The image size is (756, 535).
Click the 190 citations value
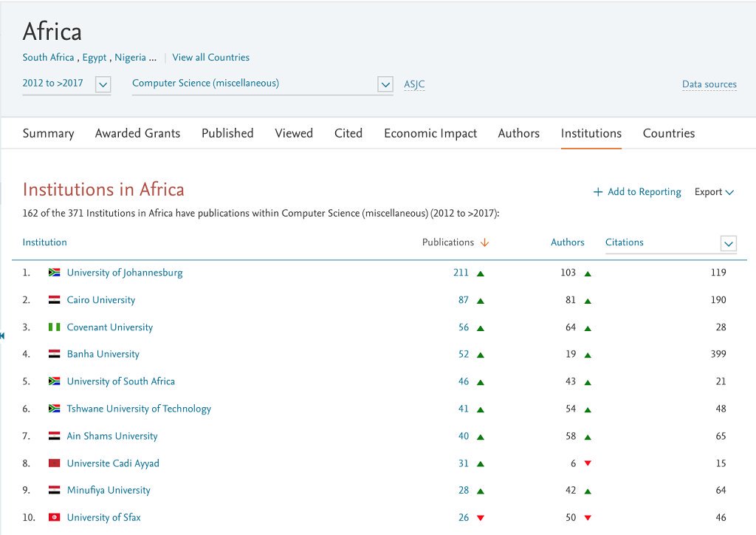[718, 300]
